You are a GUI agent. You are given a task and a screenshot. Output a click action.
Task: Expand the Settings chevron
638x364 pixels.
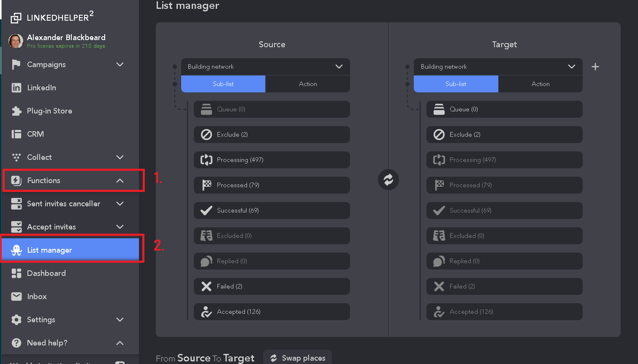click(x=120, y=320)
